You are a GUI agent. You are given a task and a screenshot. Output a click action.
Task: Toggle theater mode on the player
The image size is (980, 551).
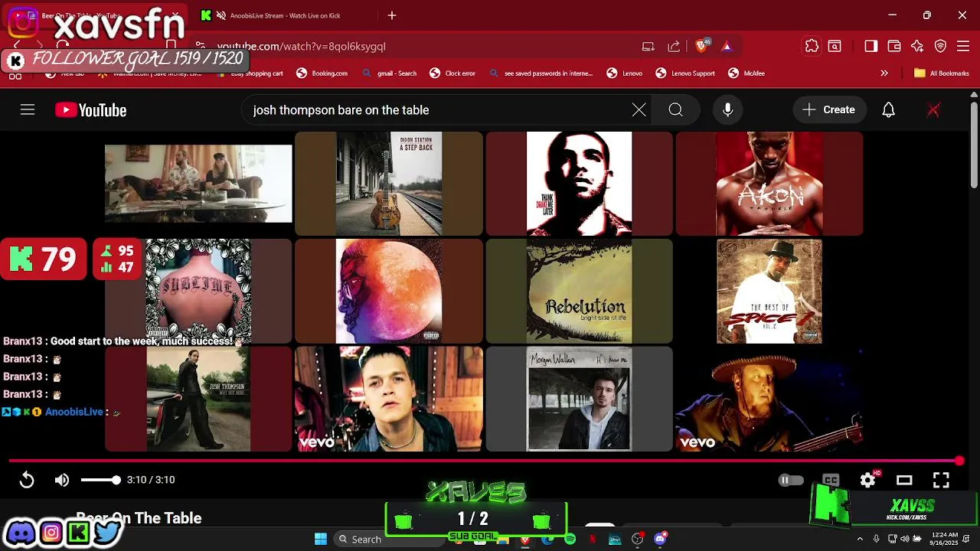904,480
